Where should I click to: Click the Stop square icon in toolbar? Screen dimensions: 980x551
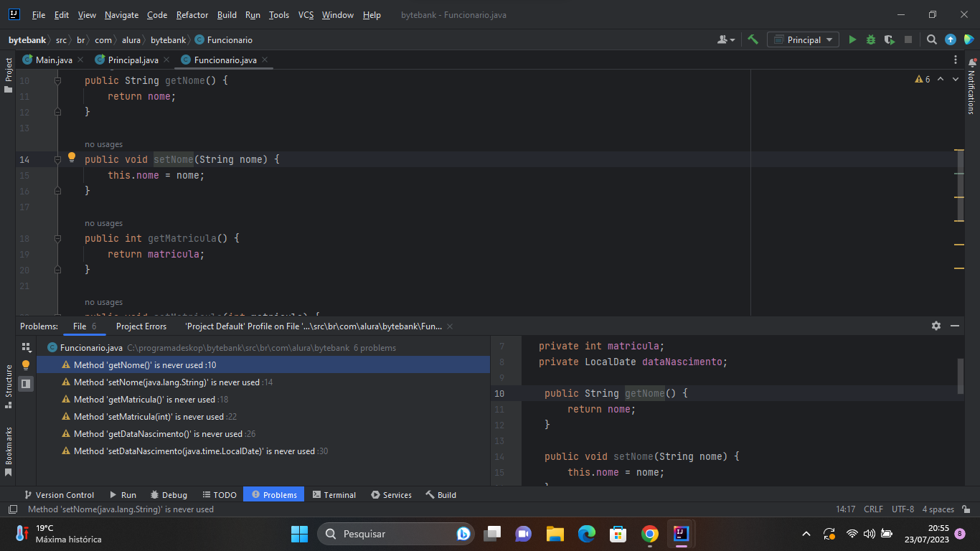pyautogui.click(x=908, y=40)
